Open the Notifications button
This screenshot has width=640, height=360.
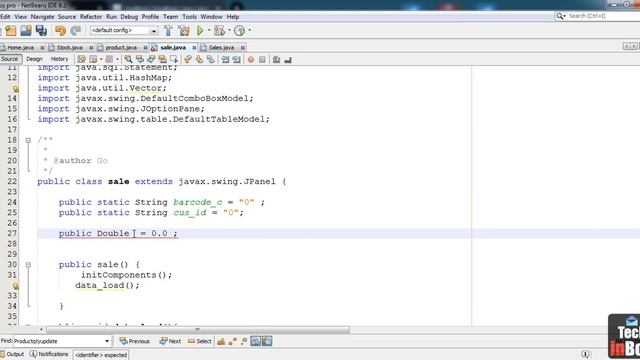point(49,354)
